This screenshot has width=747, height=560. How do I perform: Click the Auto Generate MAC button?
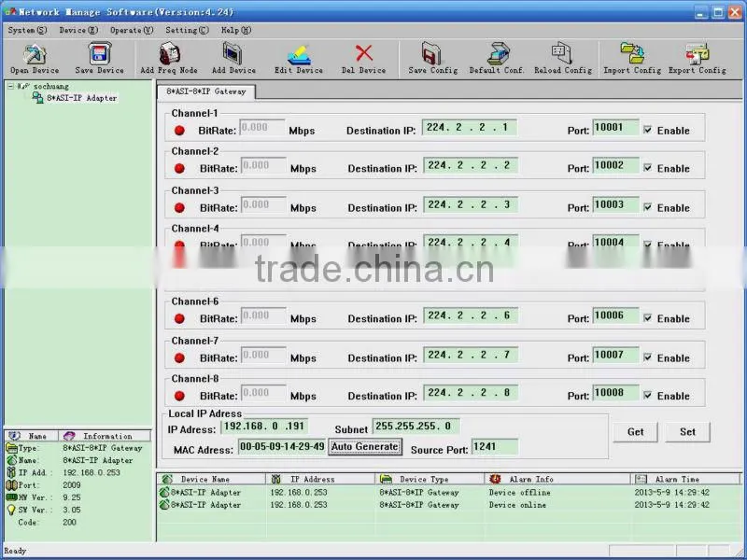click(365, 447)
